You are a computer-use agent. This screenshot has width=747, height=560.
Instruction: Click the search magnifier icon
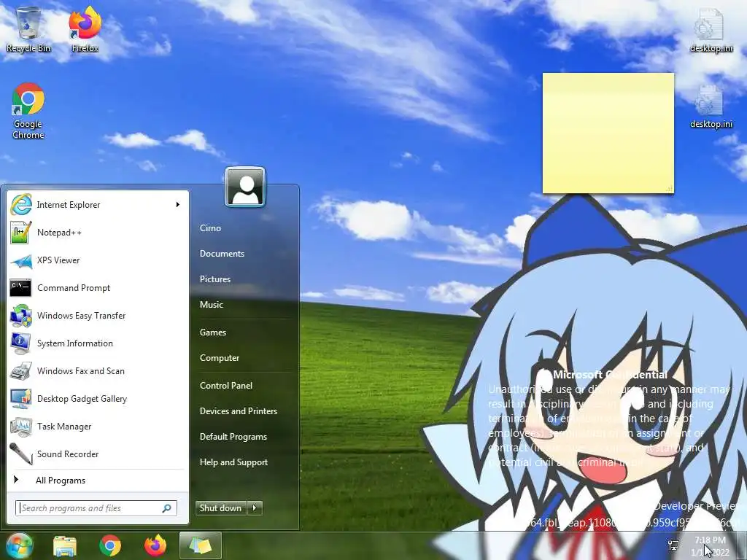coord(167,508)
